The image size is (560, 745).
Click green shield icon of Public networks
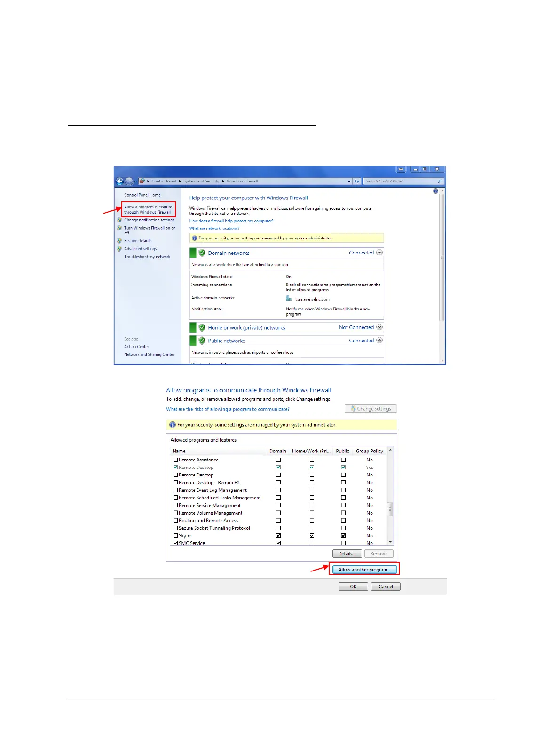click(202, 341)
